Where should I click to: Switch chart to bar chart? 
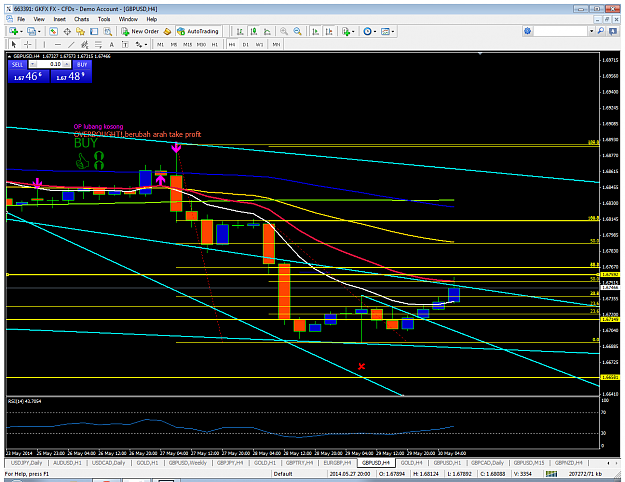[x=240, y=31]
